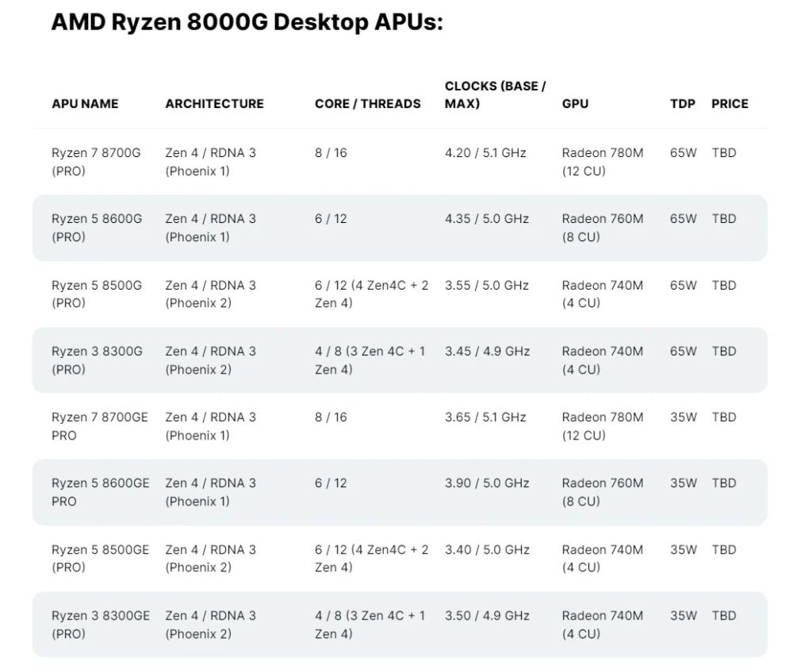Viewport: 793px width, 672px height.
Task: Select the Ryzen 5 8500GE (PRO) name cell
Action: tap(100, 559)
